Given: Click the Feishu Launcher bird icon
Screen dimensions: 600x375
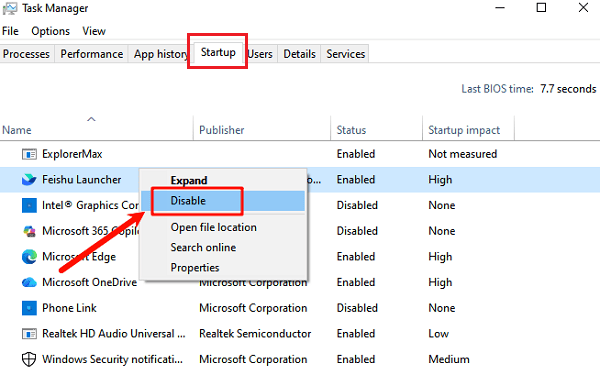Looking at the screenshot, I should 29,179.
